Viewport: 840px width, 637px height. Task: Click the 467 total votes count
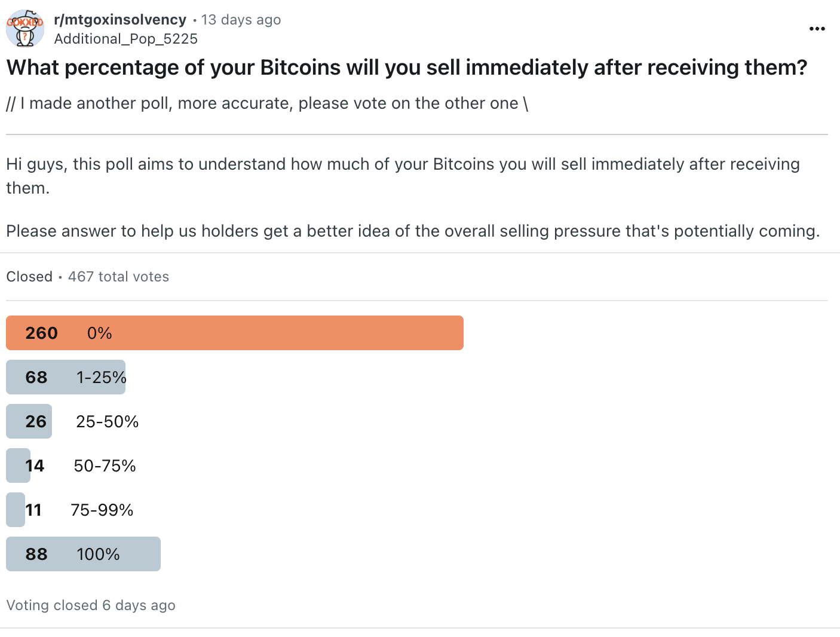pyautogui.click(x=118, y=277)
